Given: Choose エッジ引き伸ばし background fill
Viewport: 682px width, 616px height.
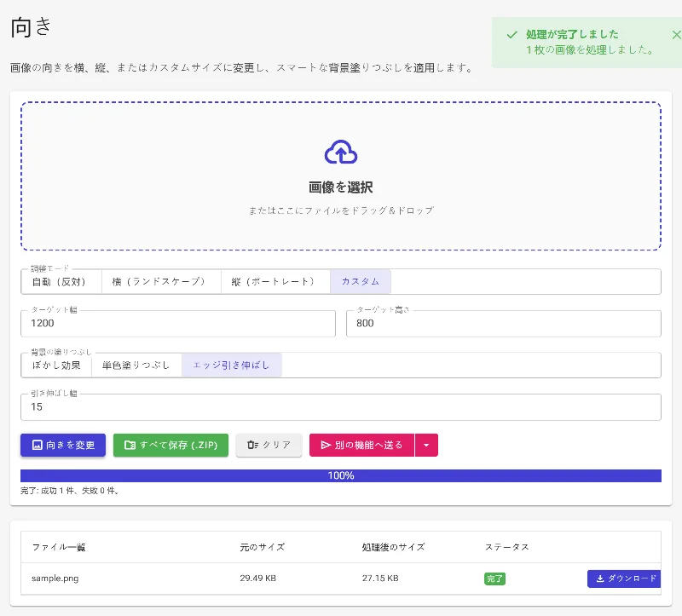Looking at the screenshot, I should [x=231, y=366].
